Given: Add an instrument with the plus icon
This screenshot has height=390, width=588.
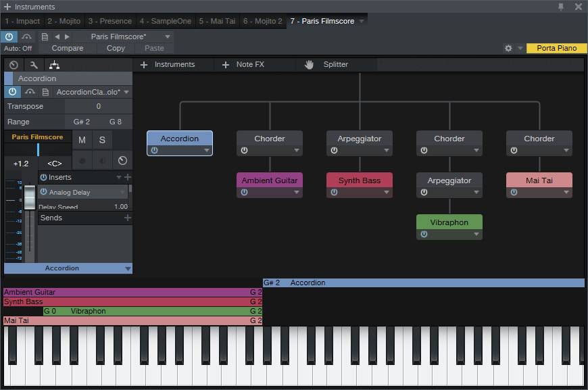Looking at the screenshot, I should click(144, 64).
